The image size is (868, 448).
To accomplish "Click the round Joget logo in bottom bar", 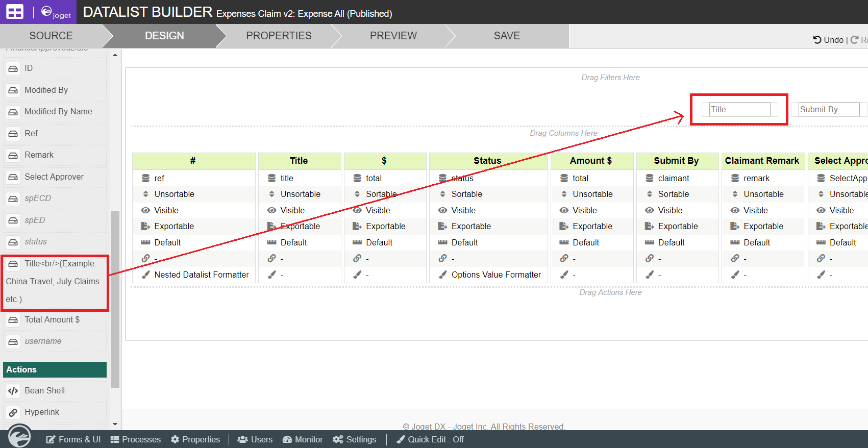I will point(19,436).
